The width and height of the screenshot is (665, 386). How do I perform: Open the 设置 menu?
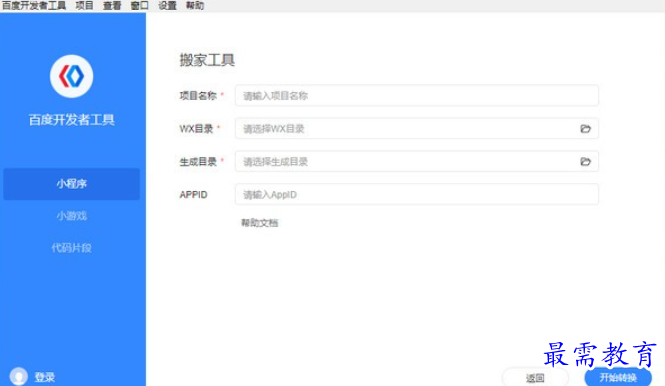point(167,6)
